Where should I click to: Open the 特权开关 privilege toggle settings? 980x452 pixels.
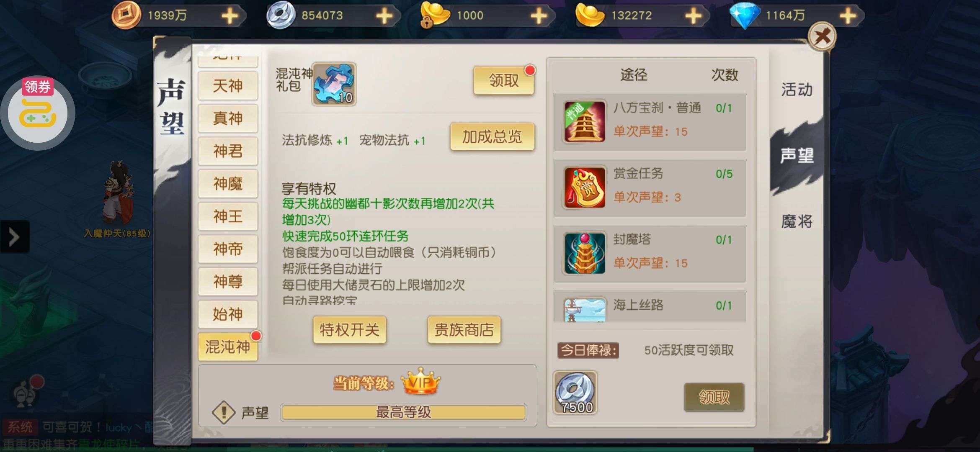pos(349,330)
